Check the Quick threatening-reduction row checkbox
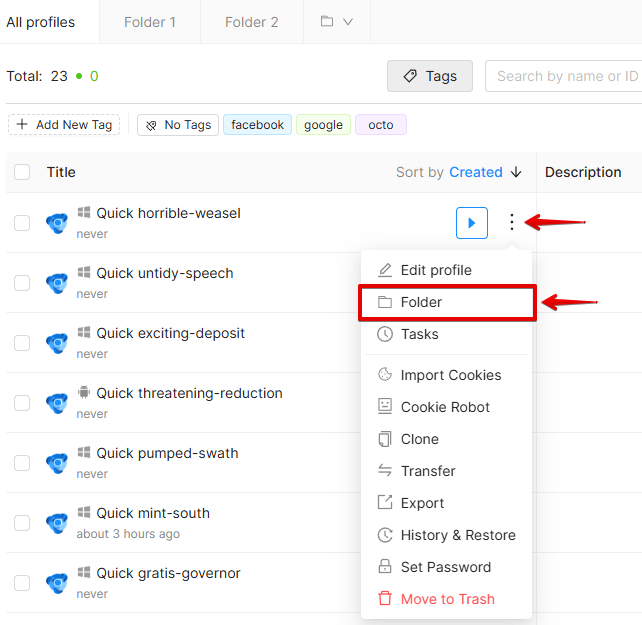The image size is (642, 625). (x=22, y=403)
